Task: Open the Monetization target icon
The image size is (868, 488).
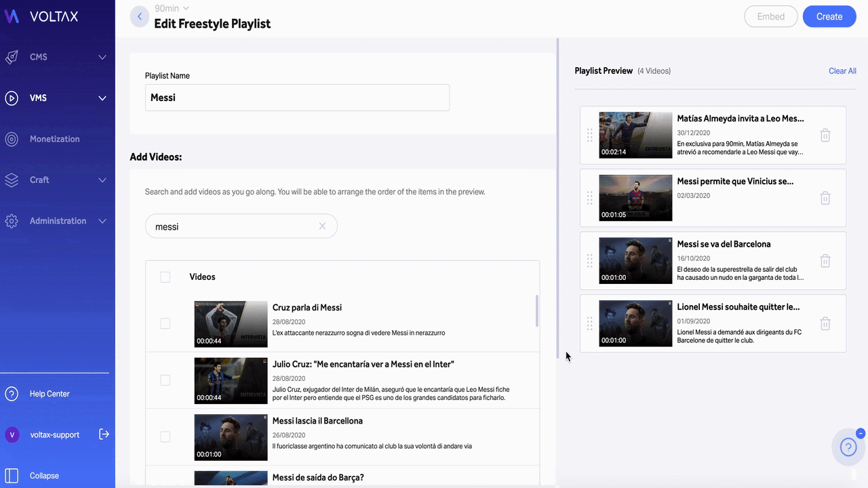Action: 12,139
